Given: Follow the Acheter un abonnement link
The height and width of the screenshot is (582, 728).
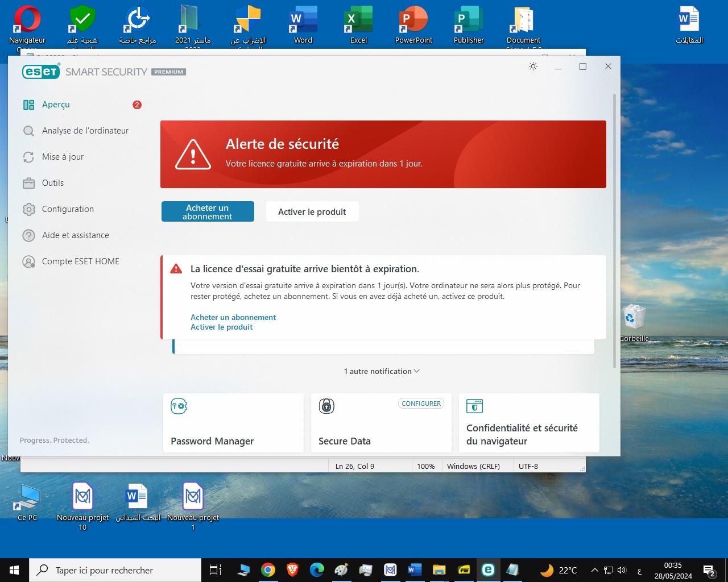Looking at the screenshot, I should coord(233,317).
